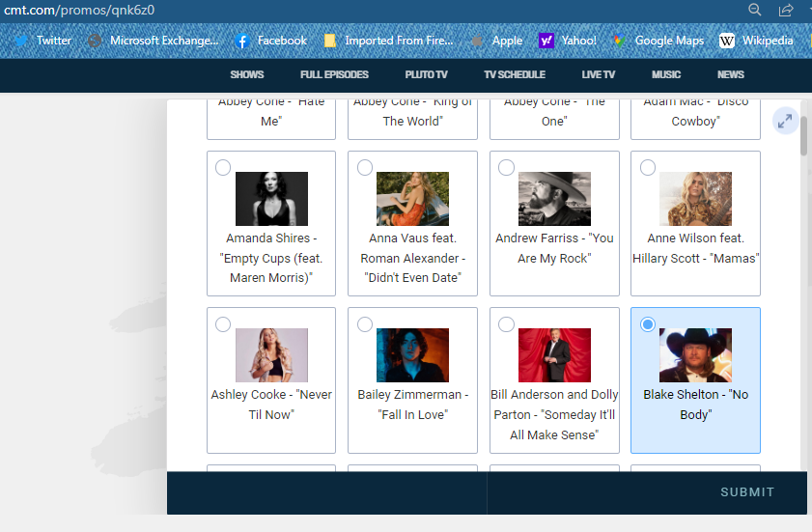Click the Andrew Farriss photo thumbnail
Screen dimensions: 812x532
tap(554, 199)
